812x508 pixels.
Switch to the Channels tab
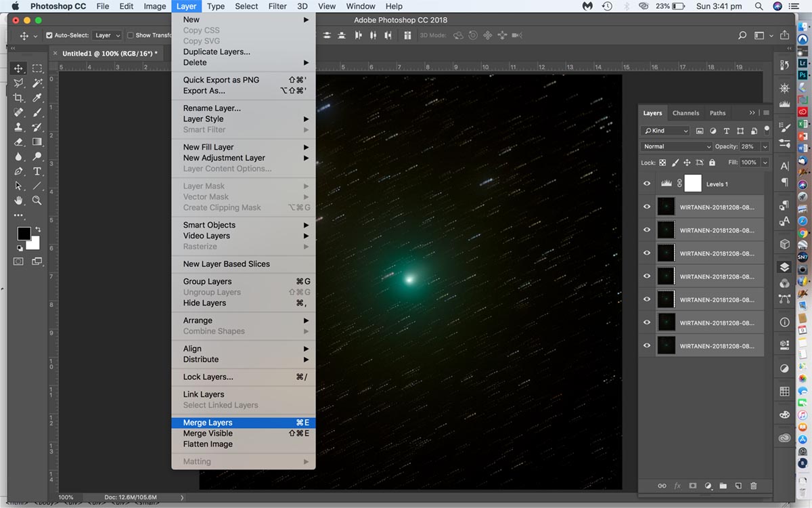point(685,113)
